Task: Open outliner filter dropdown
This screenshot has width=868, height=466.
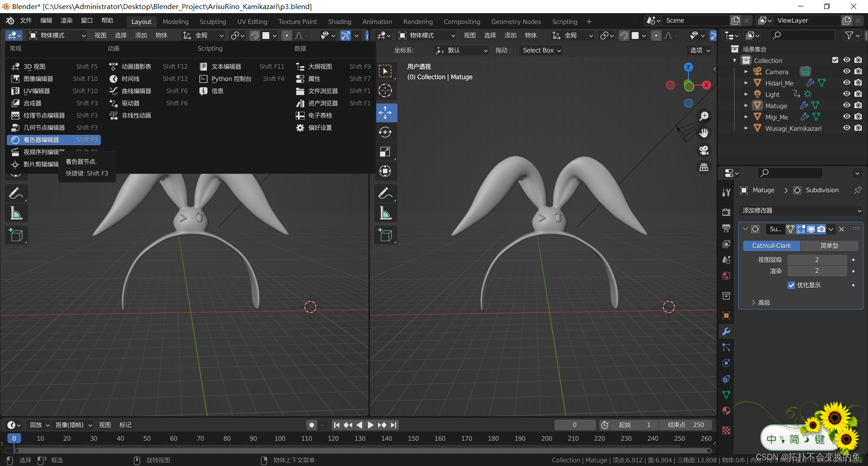Action: point(852,35)
